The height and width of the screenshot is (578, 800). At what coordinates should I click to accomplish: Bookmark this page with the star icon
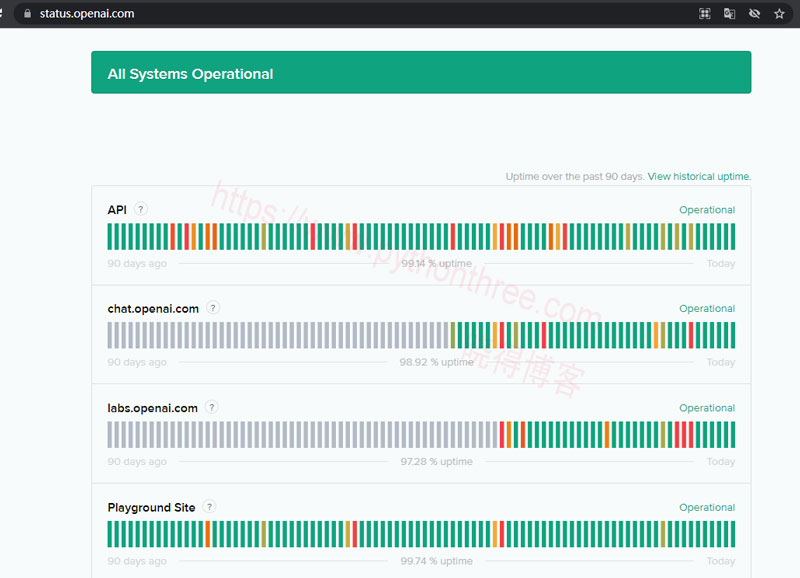(x=779, y=14)
